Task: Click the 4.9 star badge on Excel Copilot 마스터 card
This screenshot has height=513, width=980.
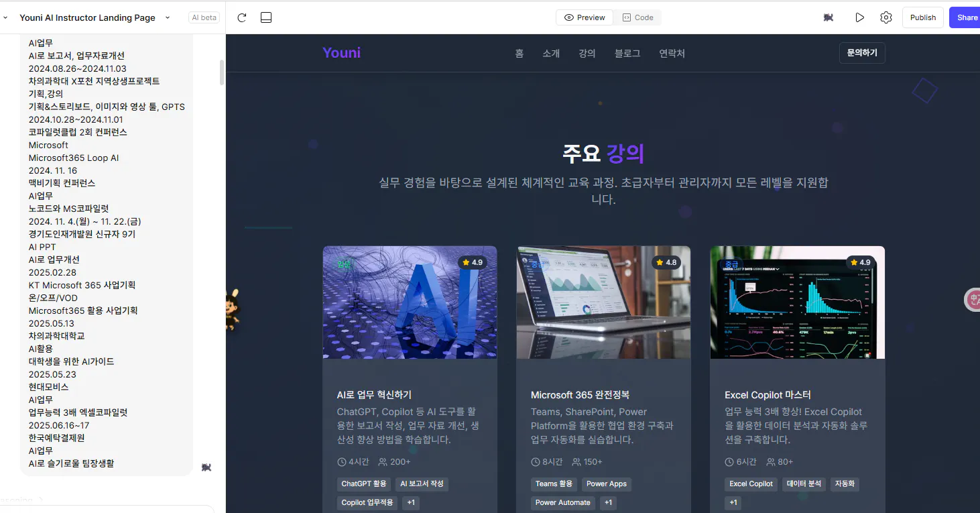Action: click(x=863, y=262)
